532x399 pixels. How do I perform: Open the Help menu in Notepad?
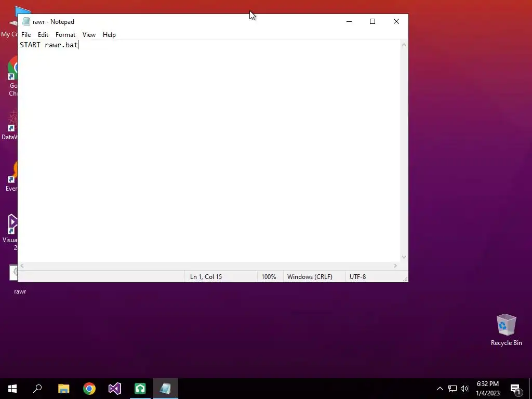pyautogui.click(x=109, y=35)
